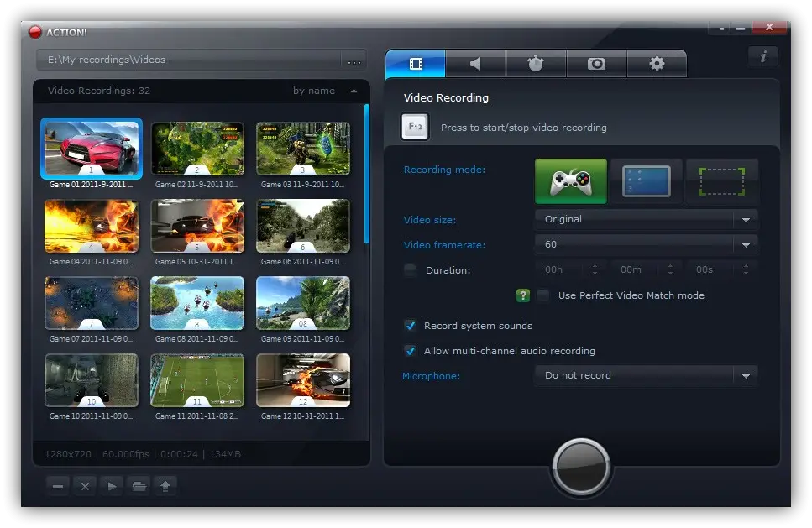Image resolution: width=812 pixels, height=528 pixels.
Task: Open the benchmark stopwatch tab
Action: click(x=536, y=64)
